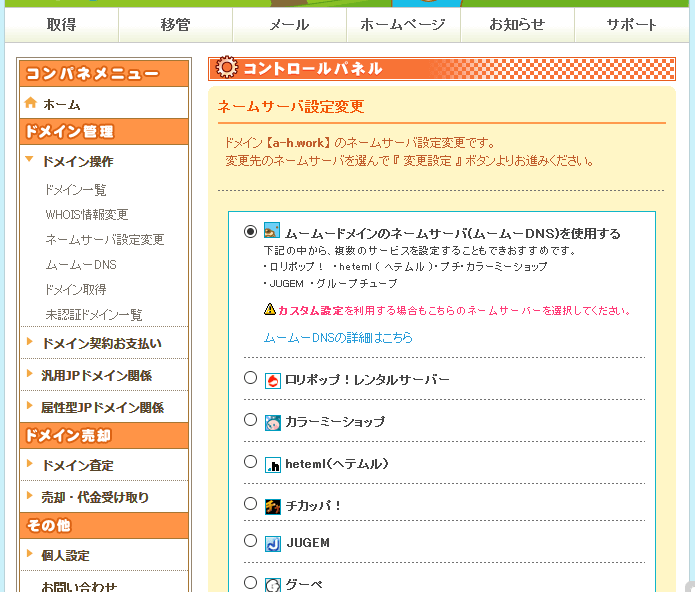This screenshot has height=592, width=695.
Task: Select the heteml(ヘテムル) radio button
Action: coord(250,462)
